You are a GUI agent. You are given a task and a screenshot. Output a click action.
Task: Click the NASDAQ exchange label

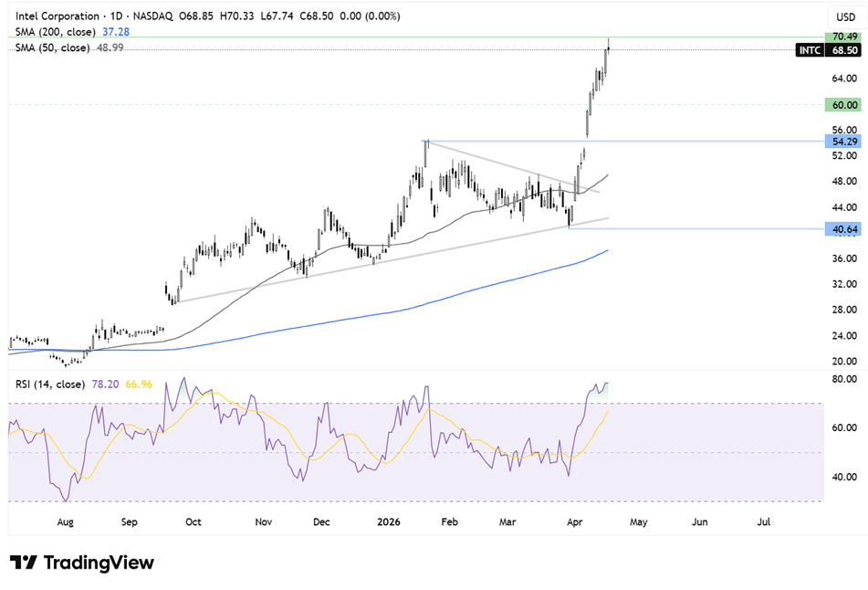[152, 16]
